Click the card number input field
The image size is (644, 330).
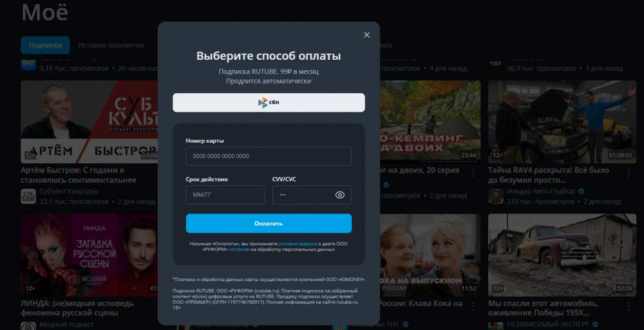[x=269, y=156]
